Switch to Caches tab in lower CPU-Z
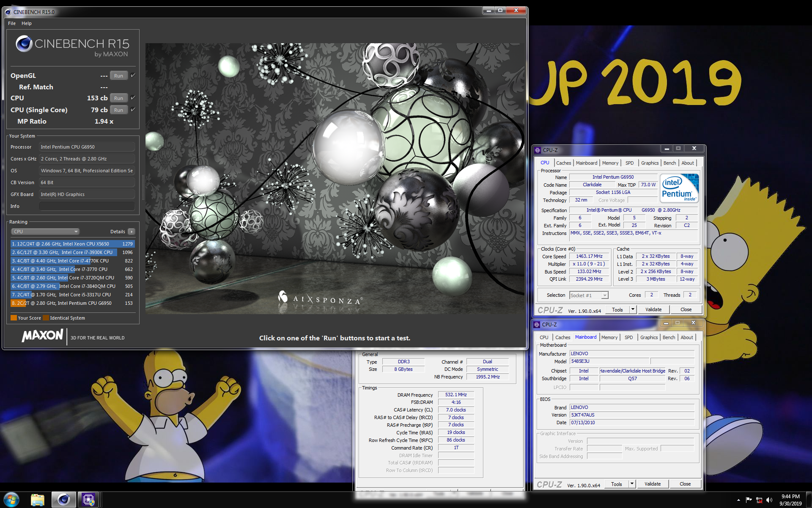 [x=562, y=337]
